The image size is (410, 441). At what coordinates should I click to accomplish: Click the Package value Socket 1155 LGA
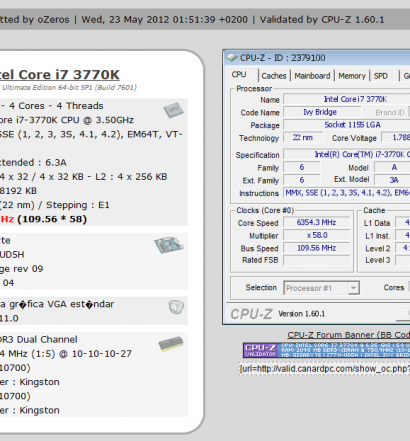pyautogui.click(x=347, y=125)
